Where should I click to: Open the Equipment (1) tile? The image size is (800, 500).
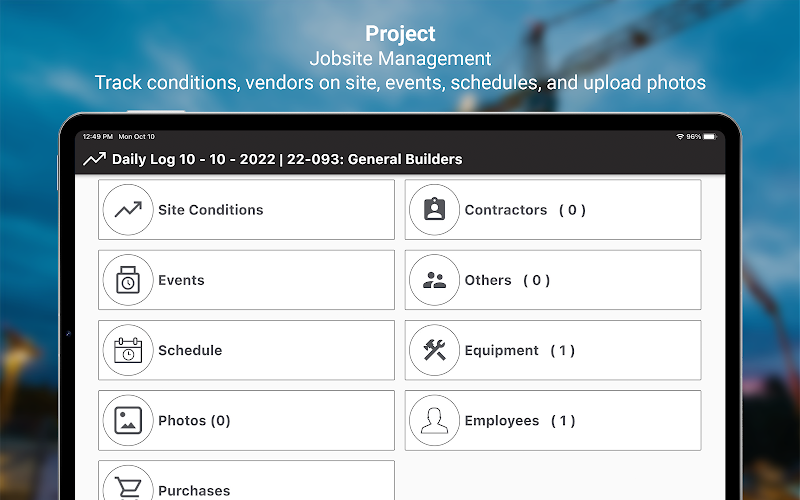[553, 350]
